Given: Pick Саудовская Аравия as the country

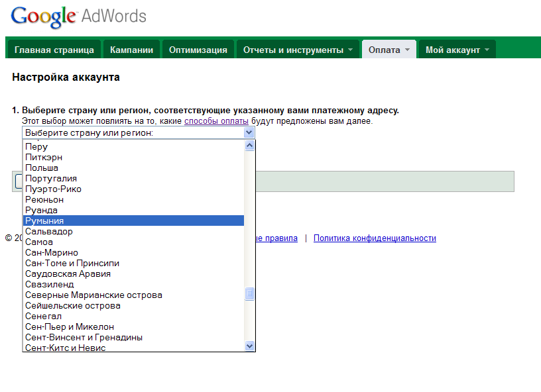Looking at the screenshot, I should pos(68,273).
